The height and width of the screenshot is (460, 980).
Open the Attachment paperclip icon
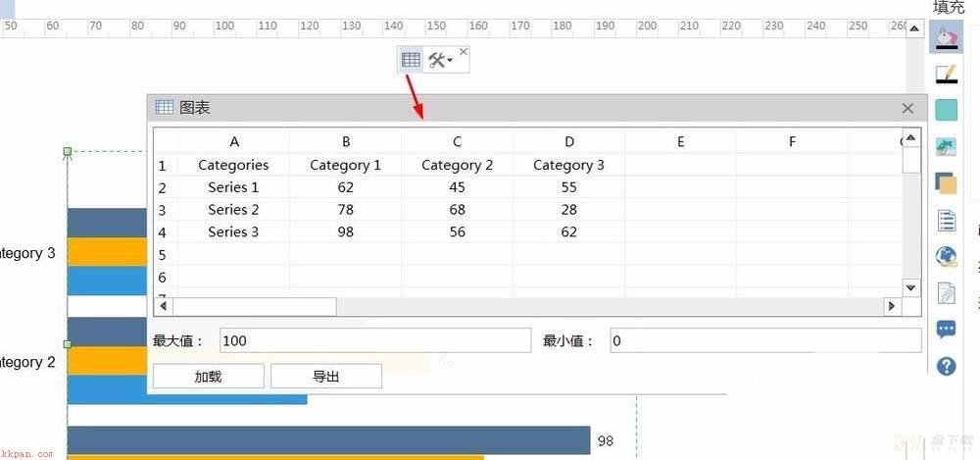pyautogui.click(x=947, y=293)
